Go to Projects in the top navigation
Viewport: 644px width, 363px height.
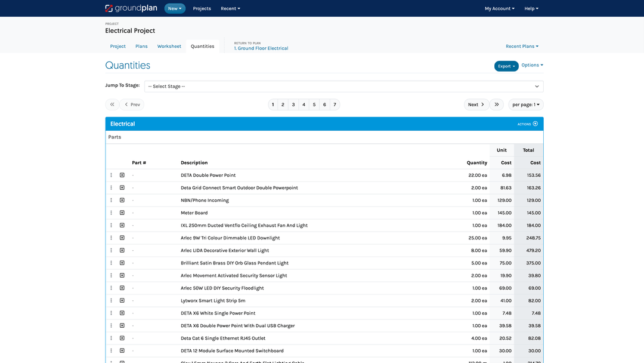(202, 8)
